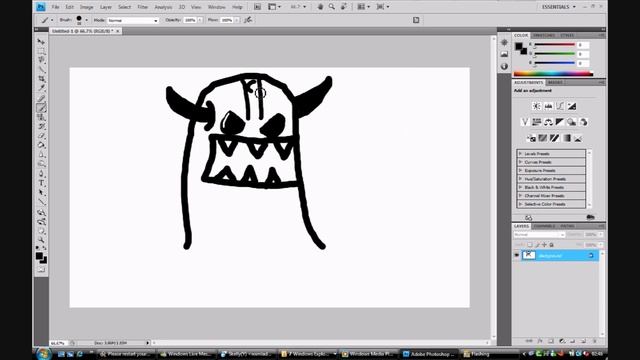Open the Opacity slider arrow

tap(200, 20)
